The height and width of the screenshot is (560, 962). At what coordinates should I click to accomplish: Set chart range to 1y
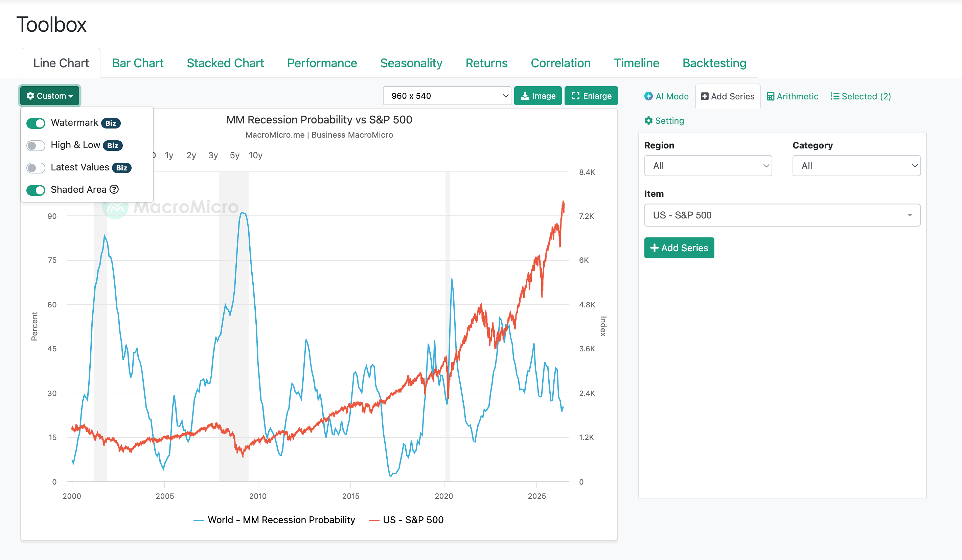169,155
